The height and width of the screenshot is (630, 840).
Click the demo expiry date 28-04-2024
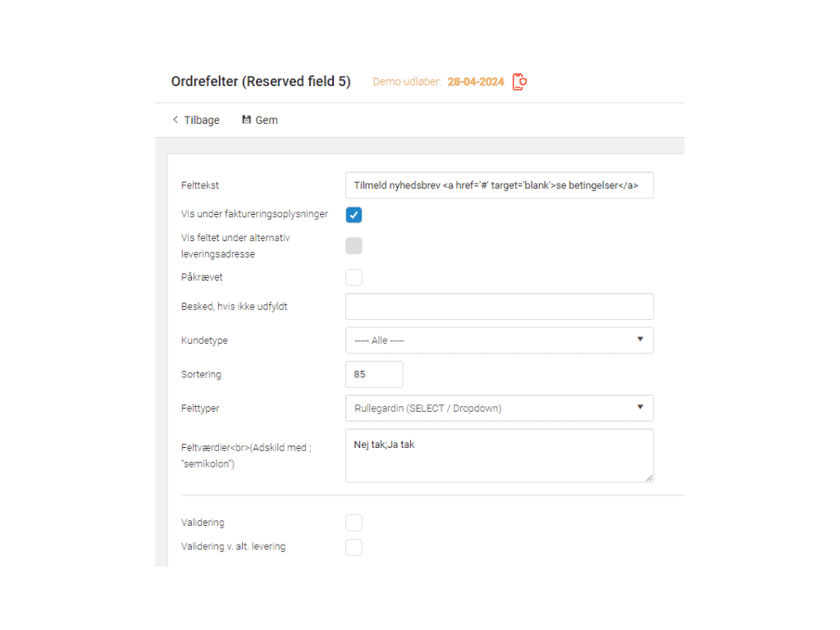pos(476,82)
